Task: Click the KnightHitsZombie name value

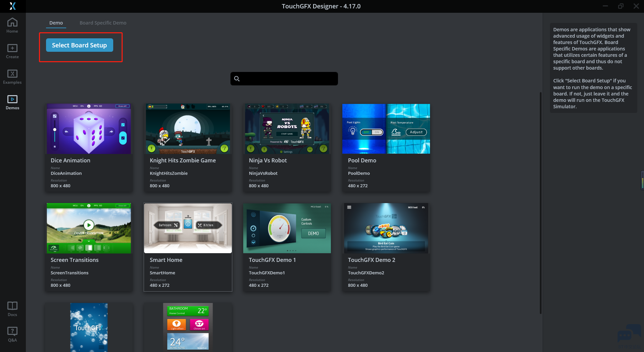Action: point(169,173)
